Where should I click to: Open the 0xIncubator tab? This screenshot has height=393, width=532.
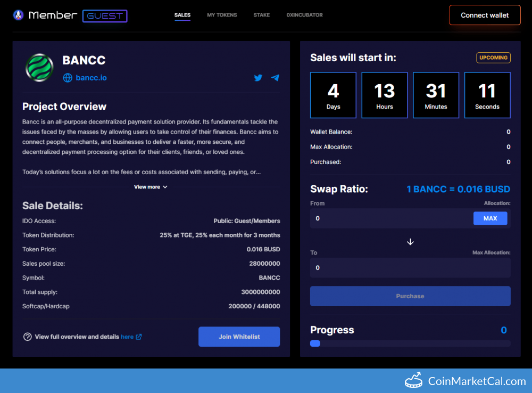click(304, 15)
